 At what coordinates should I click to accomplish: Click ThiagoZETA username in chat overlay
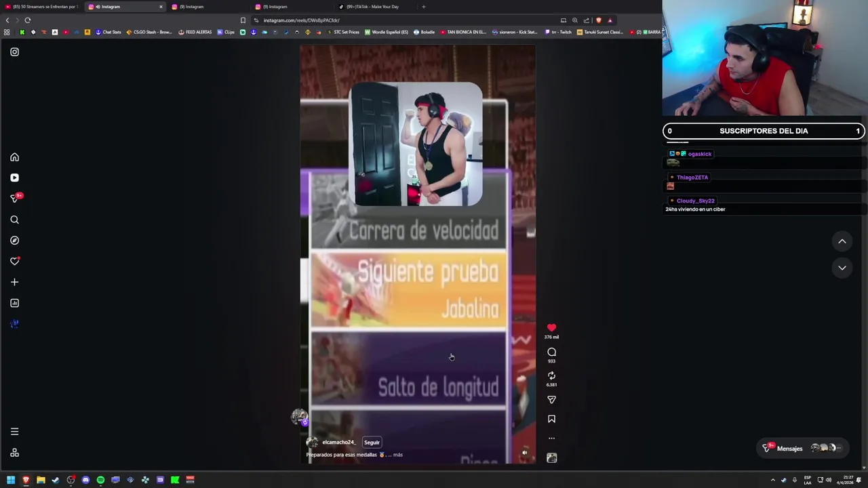tap(692, 178)
